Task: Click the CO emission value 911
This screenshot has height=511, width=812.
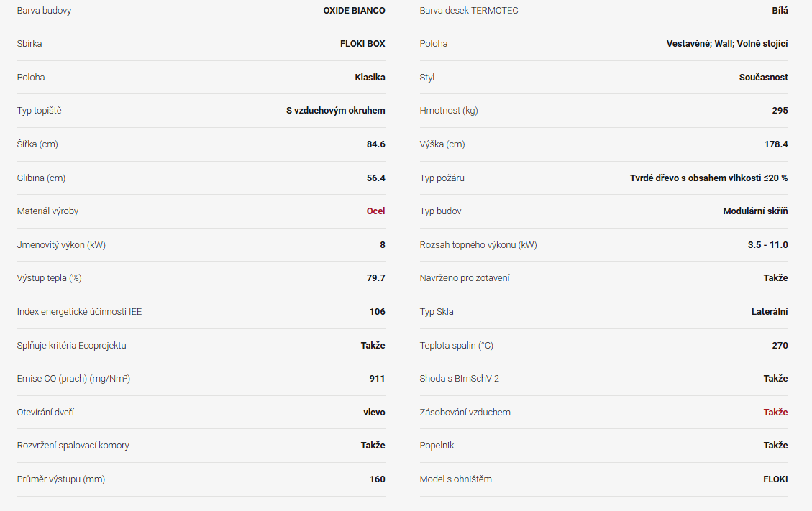Action: pyautogui.click(x=377, y=379)
